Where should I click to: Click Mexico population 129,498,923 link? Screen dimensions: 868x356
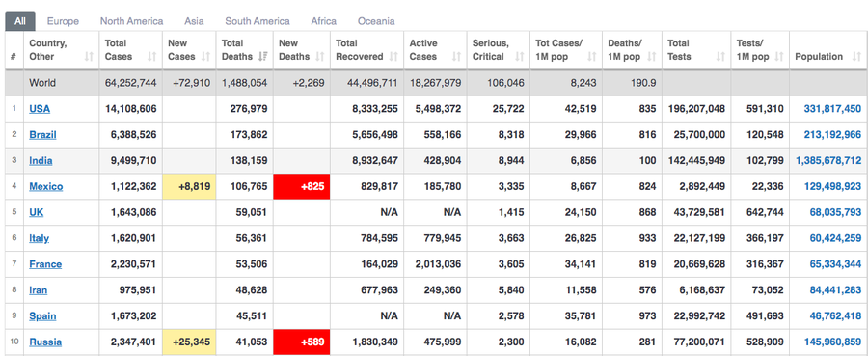pos(832,187)
